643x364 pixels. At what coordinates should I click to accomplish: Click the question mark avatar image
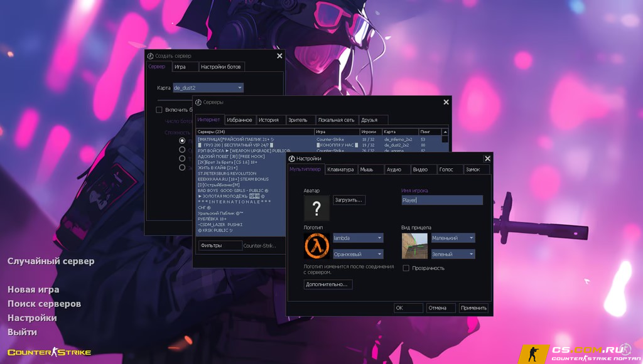[x=316, y=208]
